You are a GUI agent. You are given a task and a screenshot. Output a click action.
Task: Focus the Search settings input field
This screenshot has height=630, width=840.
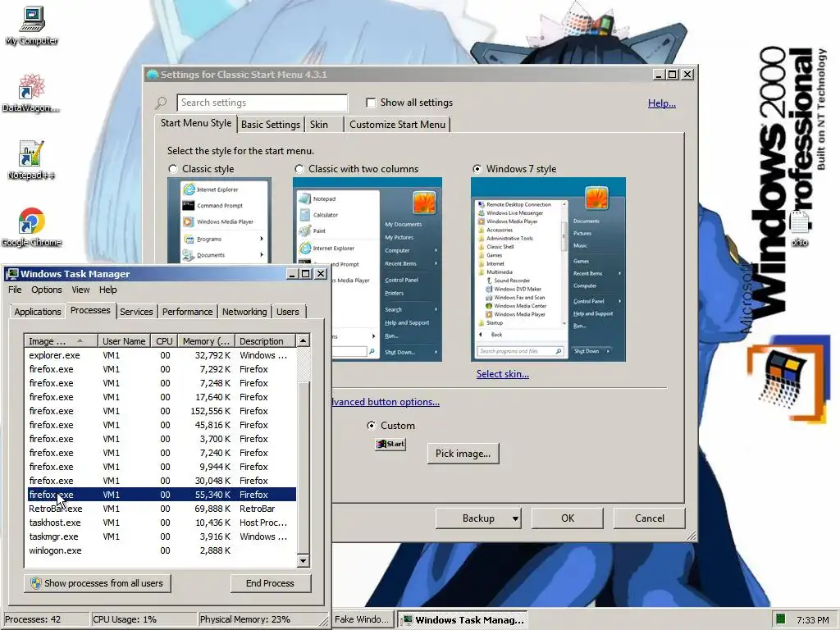(262, 103)
